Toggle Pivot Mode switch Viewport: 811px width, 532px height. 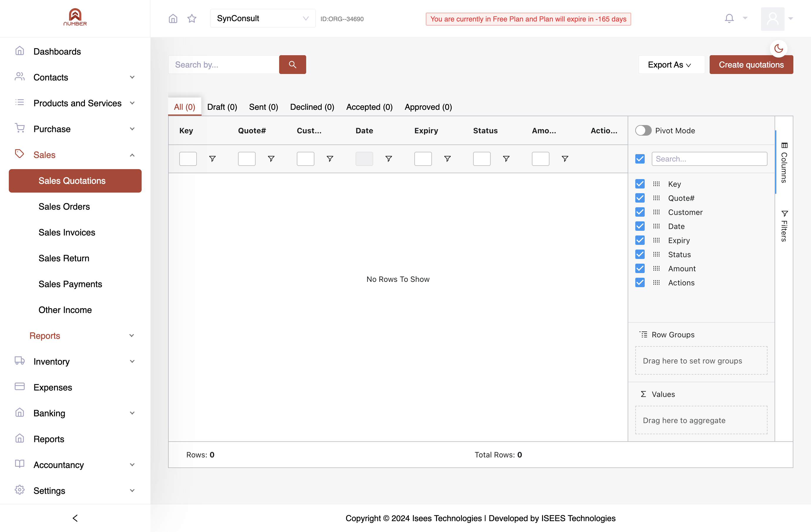643,131
